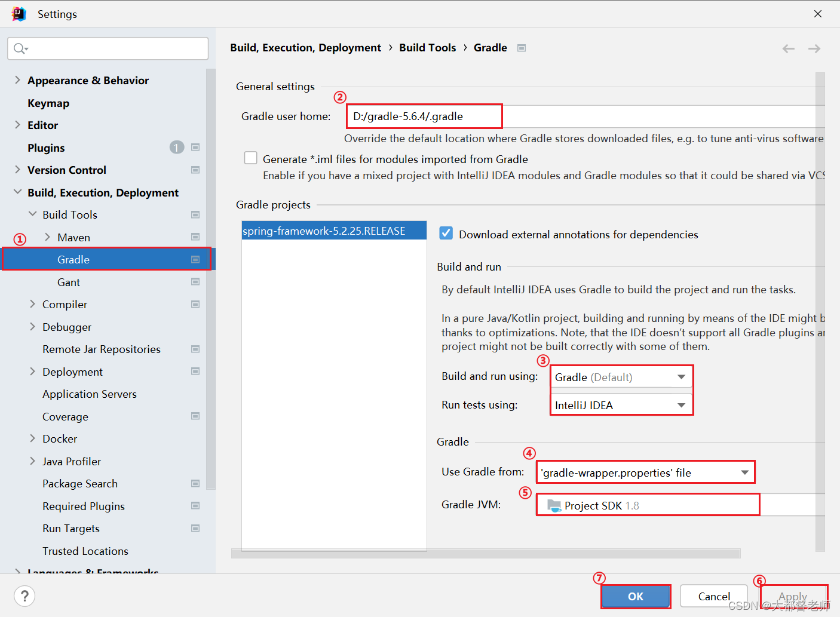
Task: Click the Apply button
Action: point(793,596)
